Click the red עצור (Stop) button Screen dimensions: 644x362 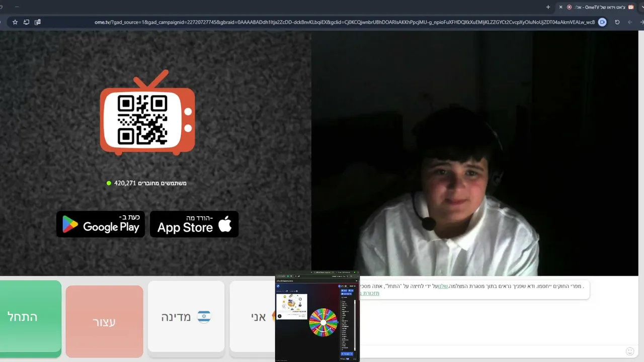[104, 322]
